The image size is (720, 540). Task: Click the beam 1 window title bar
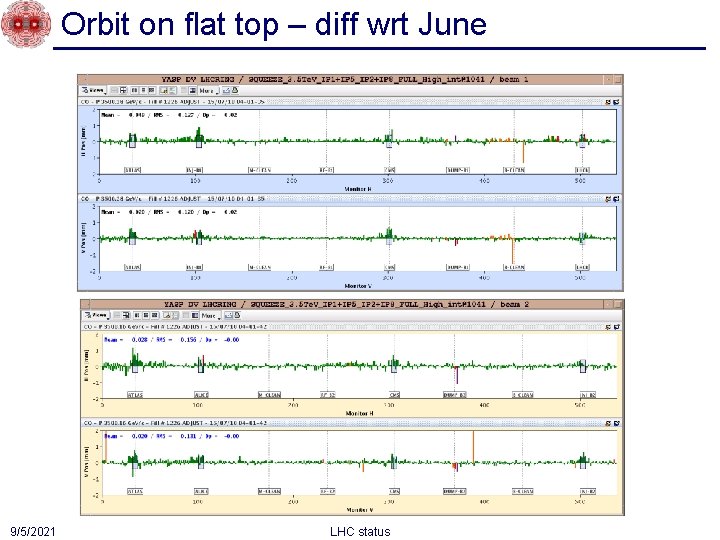click(x=345, y=79)
